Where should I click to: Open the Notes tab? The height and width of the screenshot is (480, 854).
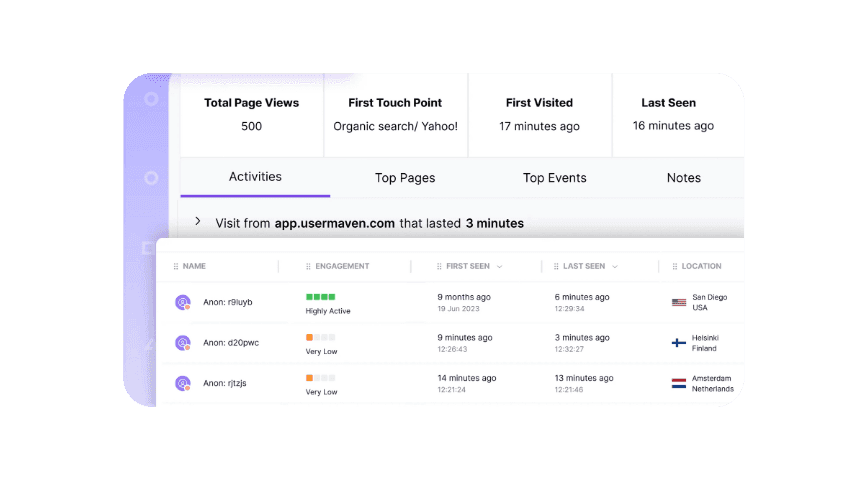click(684, 178)
